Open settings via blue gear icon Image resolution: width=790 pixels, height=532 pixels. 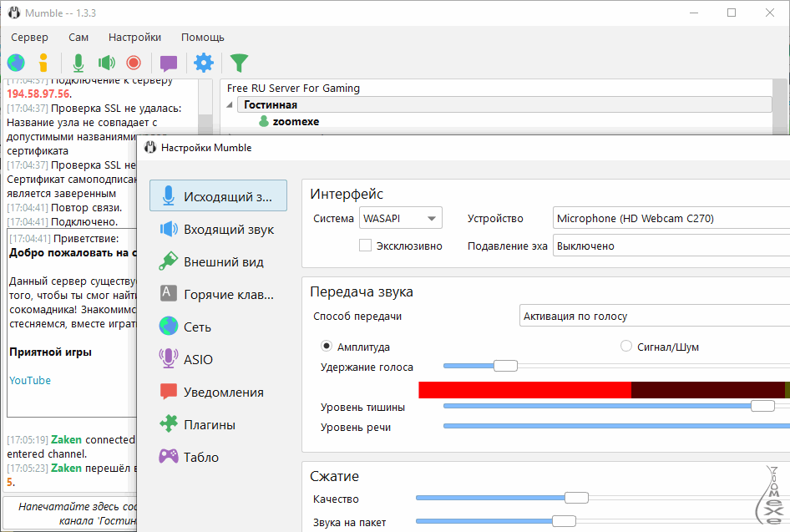pyautogui.click(x=204, y=63)
